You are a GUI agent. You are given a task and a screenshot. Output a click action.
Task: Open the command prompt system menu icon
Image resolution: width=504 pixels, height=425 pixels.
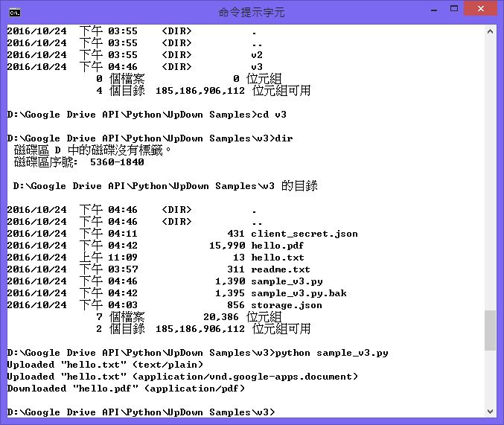coord(15,13)
